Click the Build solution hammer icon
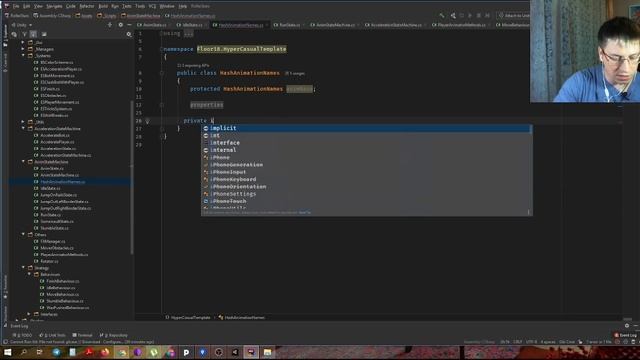This screenshot has width=640, height=360. pyautogui.click(x=442, y=16)
